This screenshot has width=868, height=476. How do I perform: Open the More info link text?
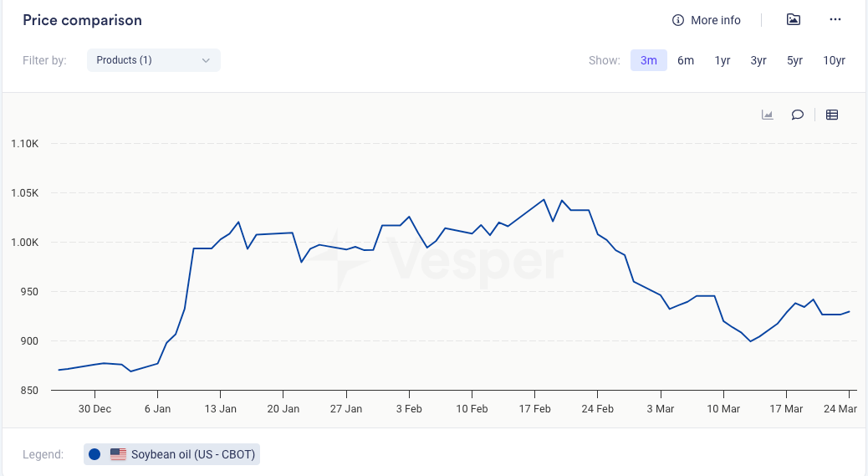coord(715,20)
